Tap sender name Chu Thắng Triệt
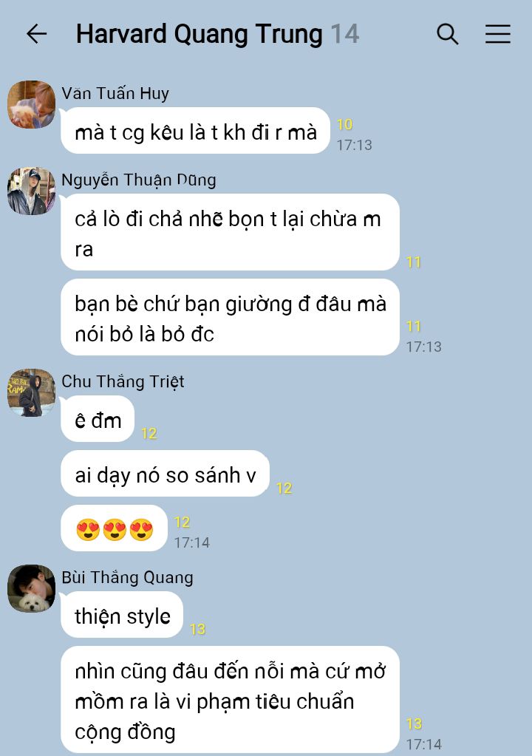The image size is (532, 756). (123, 381)
